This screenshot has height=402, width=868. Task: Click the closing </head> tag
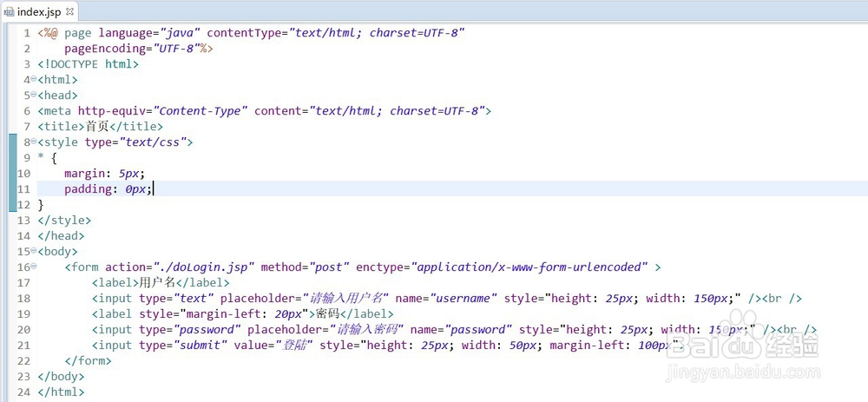[x=61, y=235]
